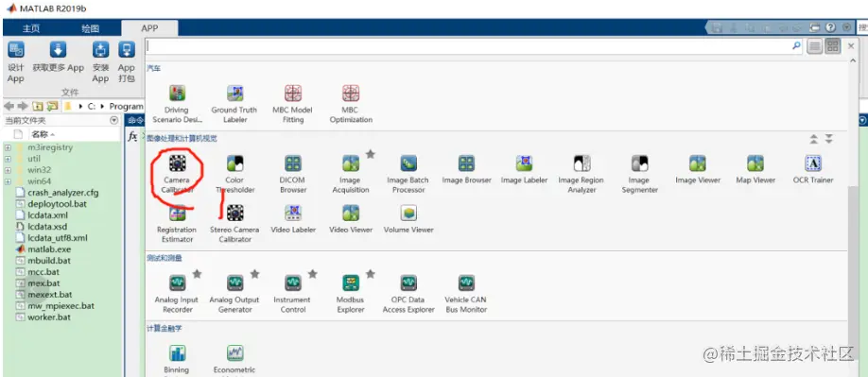Expand the win64 folder

point(8,181)
